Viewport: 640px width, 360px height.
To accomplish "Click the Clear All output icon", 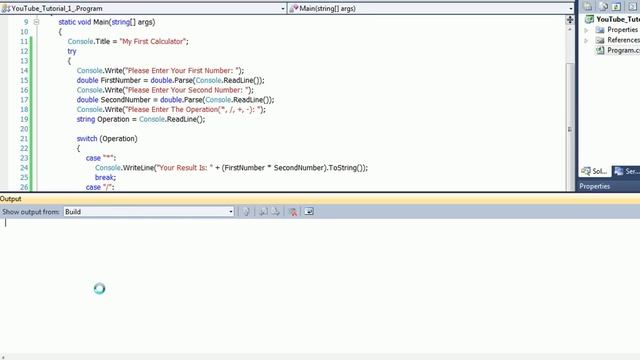I will tap(292, 211).
